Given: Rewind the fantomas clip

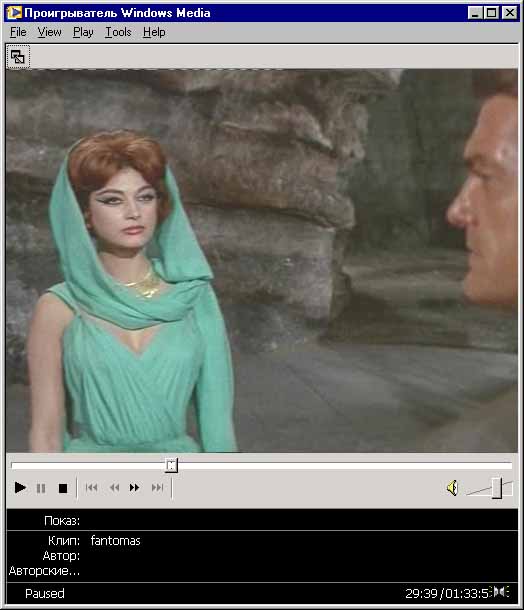Looking at the screenshot, I should (114, 487).
